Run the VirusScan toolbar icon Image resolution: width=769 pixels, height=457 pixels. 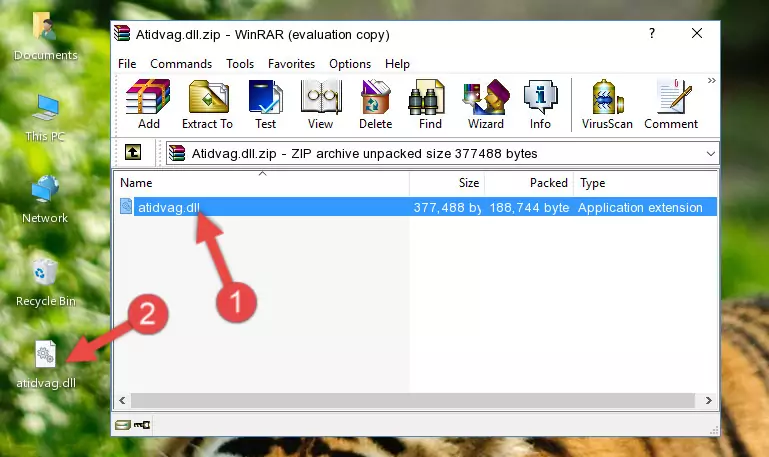(x=608, y=97)
